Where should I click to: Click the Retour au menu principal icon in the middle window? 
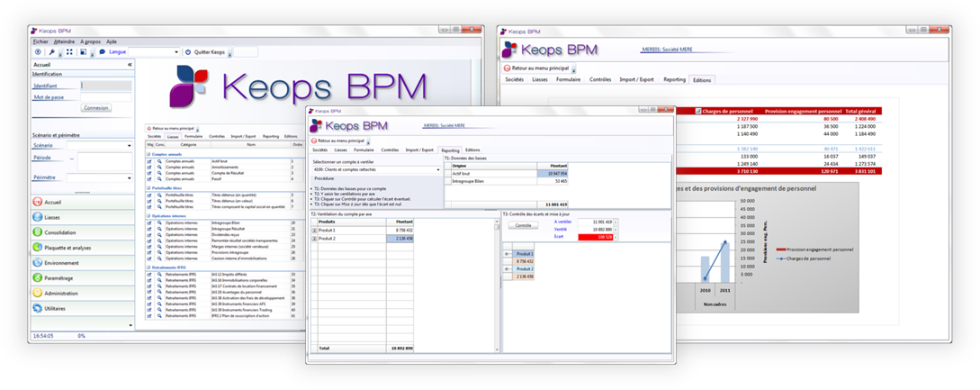314,141
